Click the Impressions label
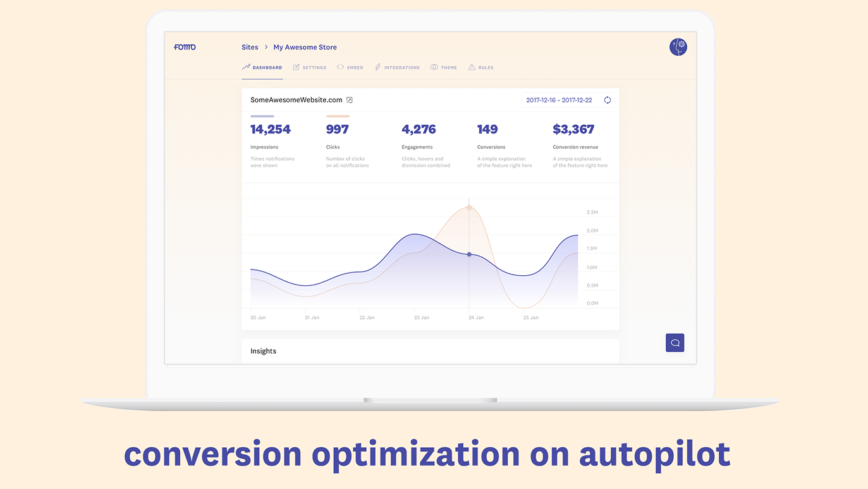This screenshot has width=868, height=489. click(264, 147)
